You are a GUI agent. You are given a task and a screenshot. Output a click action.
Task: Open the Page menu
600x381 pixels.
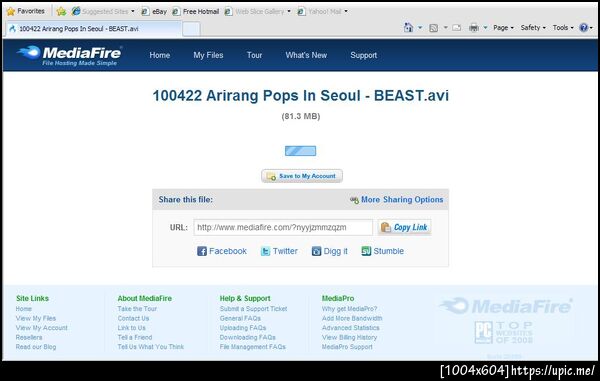(x=503, y=28)
